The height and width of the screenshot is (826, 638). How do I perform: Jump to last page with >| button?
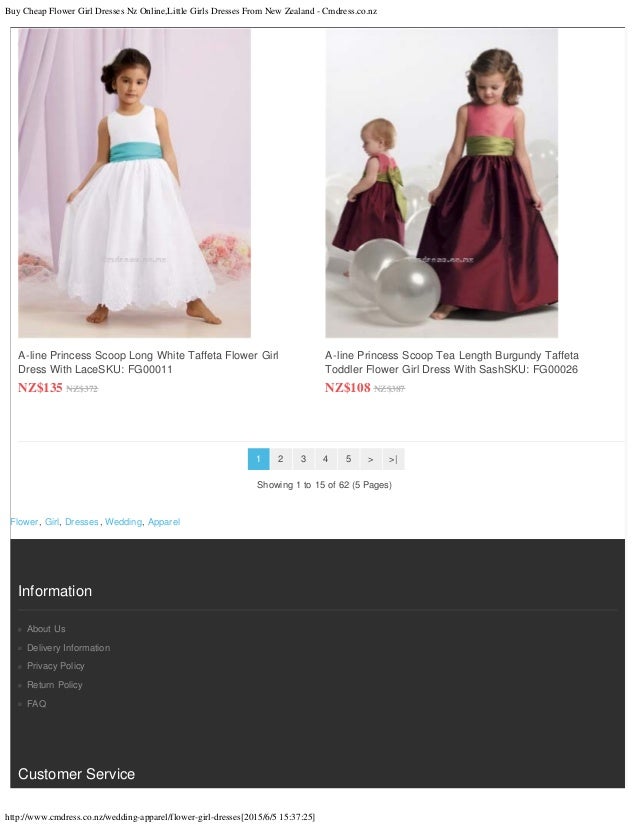pyautogui.click(x=394, y=459)
